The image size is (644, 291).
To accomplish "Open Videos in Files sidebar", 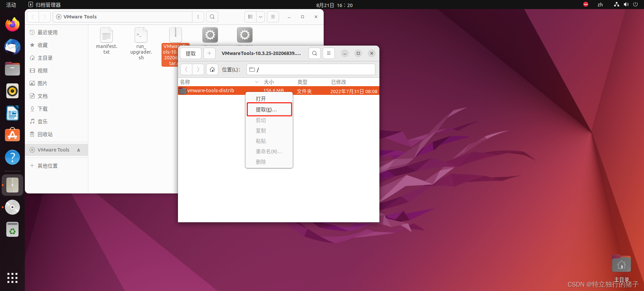I will pos(56,71).
